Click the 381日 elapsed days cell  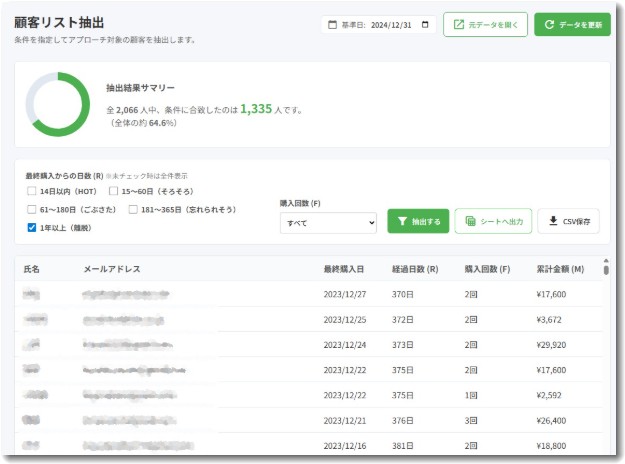403,446
